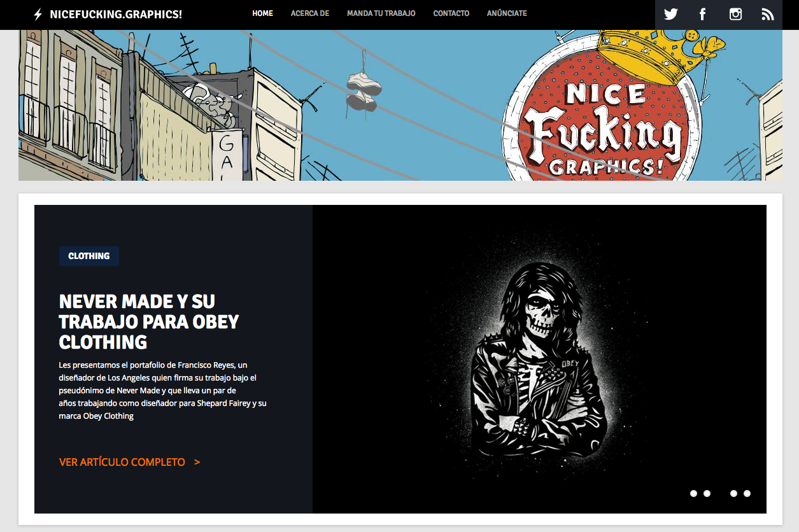Open the ACERCA DE page
This screenshot has height=532, width=799.
tap(310, 13)
